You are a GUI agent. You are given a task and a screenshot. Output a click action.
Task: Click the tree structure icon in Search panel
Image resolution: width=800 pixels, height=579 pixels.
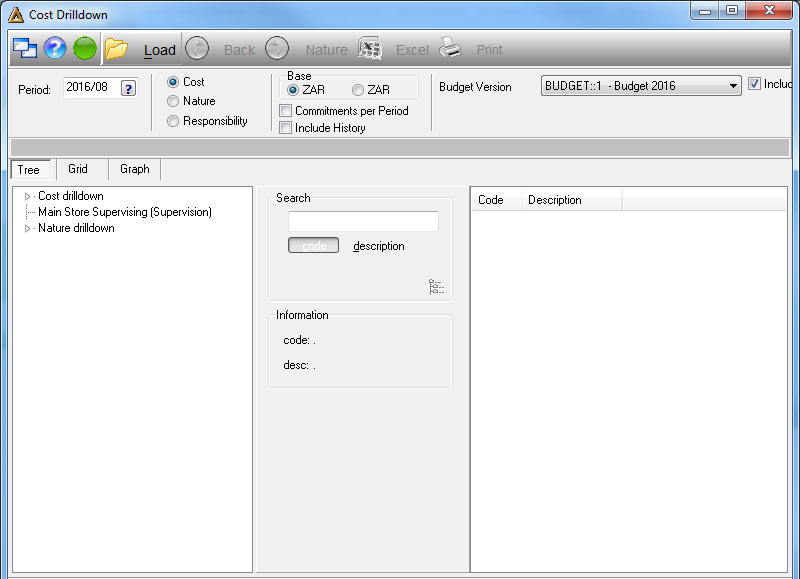coord(436,287)
